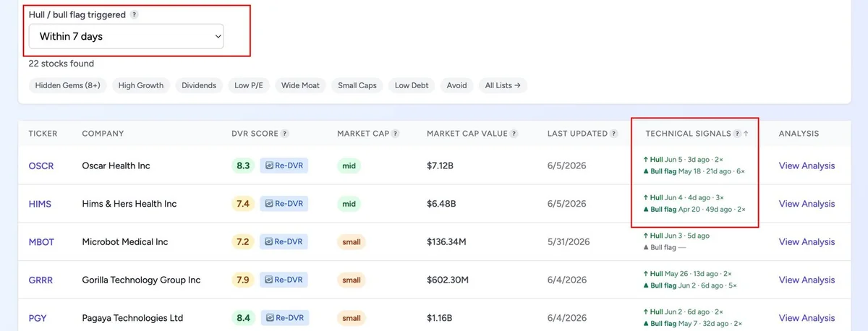Click the 7.2 DVR score badge
Screen dimensions: 868x331
243,242
